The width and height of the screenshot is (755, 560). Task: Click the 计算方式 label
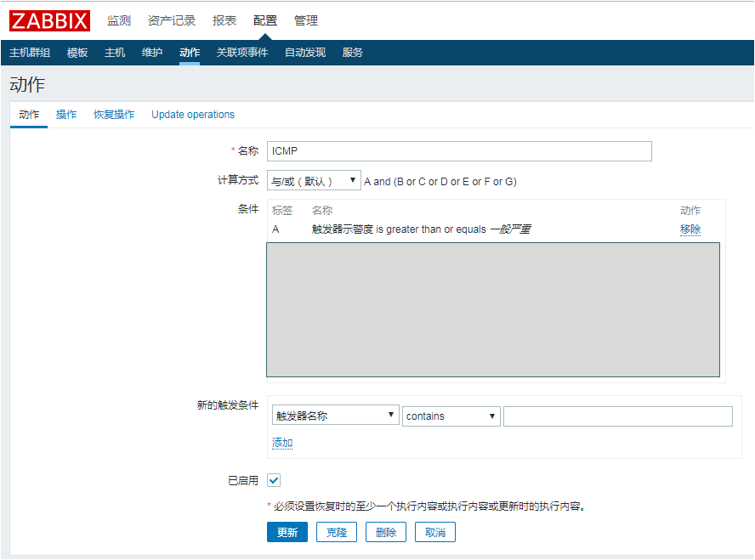(238, 180)
